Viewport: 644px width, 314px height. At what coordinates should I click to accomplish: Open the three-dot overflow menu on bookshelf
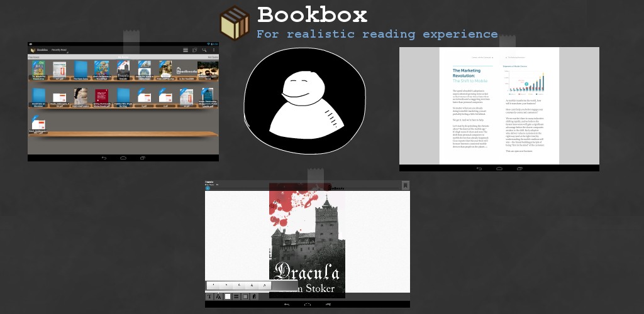click(x=214, y=50)
